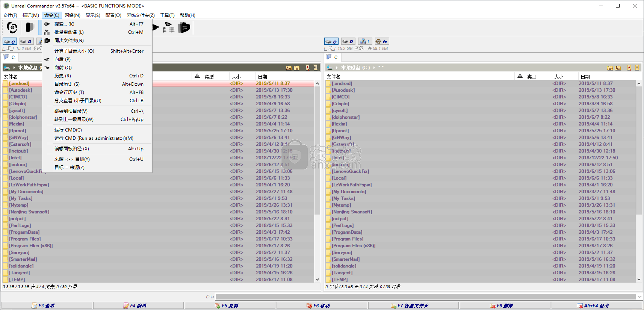Select drive C button in right panel

[x=331, y=41]
